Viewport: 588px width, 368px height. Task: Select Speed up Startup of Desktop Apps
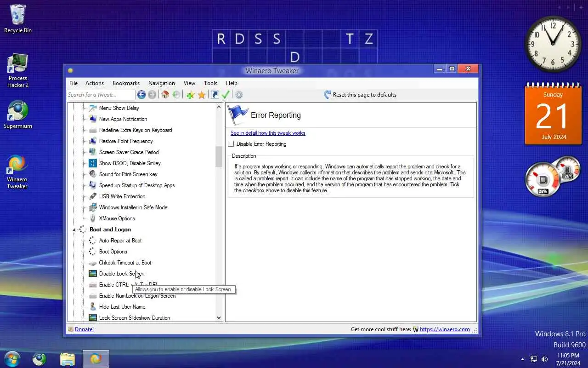(137, 185)
